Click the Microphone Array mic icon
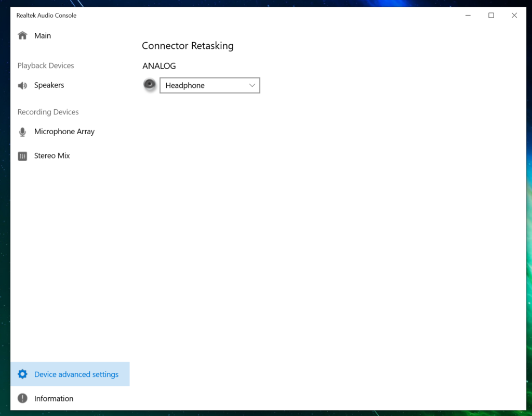532x416 pixels. click(22, 132)
